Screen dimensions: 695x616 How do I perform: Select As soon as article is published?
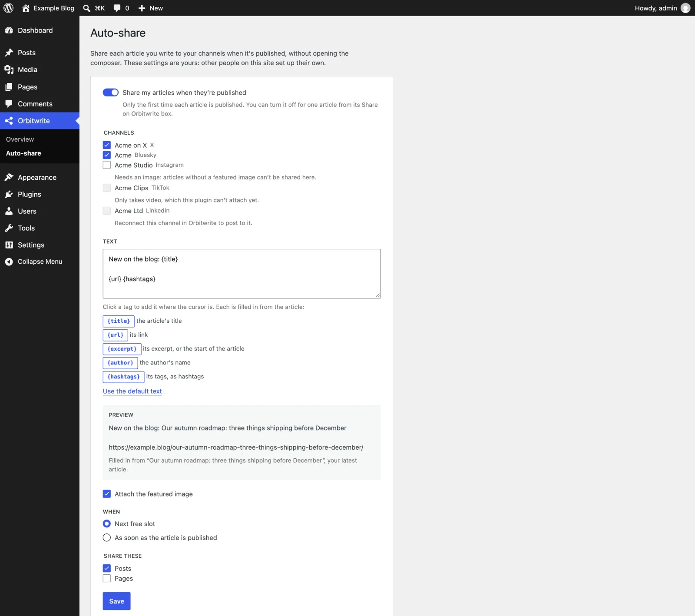(107, 538)
